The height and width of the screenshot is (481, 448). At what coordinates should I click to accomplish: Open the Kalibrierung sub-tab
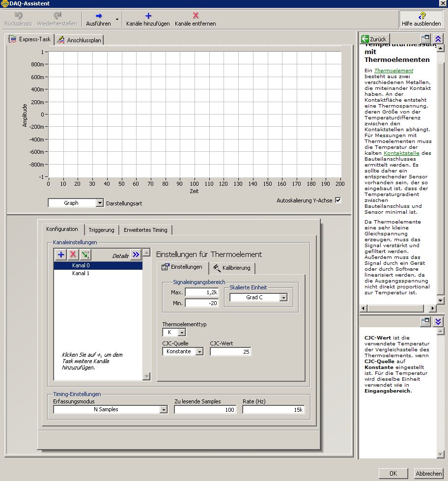[x=232, y=268]
